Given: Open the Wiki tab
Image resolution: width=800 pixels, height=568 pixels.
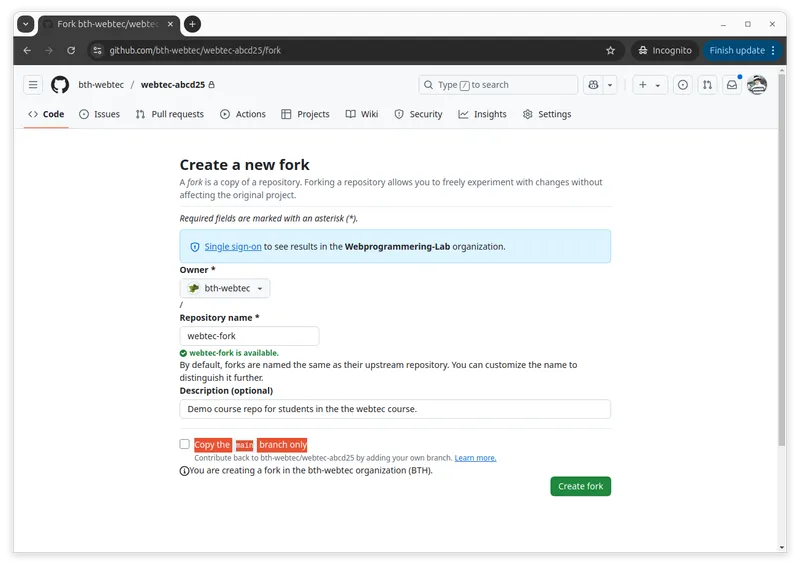Looking at the screenshot, I should click(x=362, y=114).
